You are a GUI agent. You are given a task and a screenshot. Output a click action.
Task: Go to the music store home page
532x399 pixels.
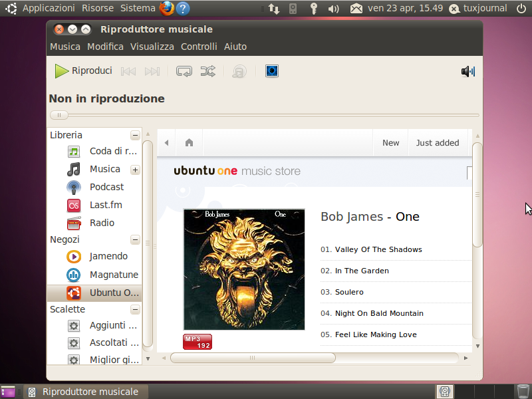click(189, 143)
